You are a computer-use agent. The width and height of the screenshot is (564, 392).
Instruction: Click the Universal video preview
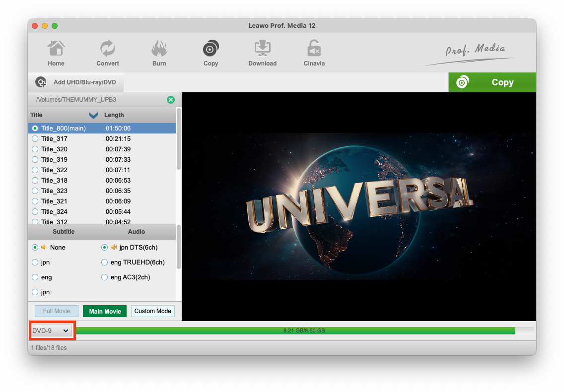coord(359,207)
